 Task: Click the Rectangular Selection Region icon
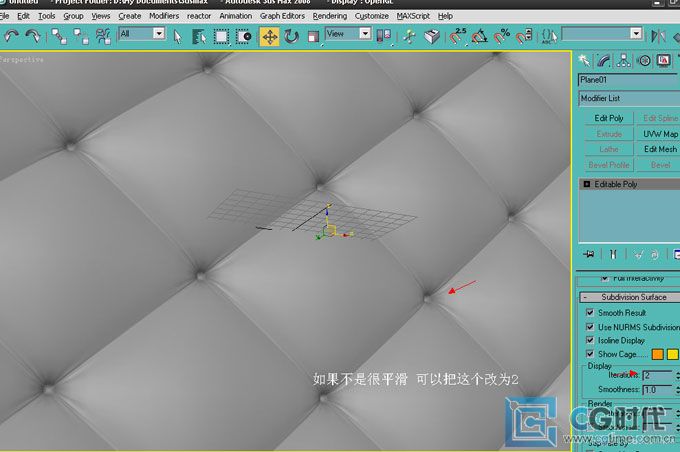click(x=221, y=37)
